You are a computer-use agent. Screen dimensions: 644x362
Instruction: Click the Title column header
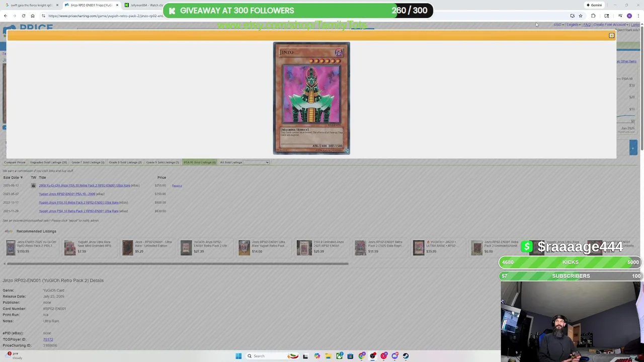pos(42,177)
